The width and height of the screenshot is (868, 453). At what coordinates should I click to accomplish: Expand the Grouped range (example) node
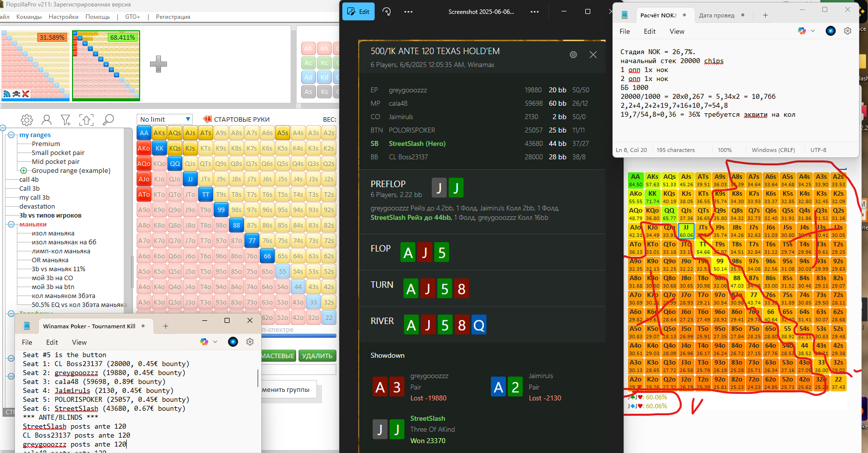(23, 170)
